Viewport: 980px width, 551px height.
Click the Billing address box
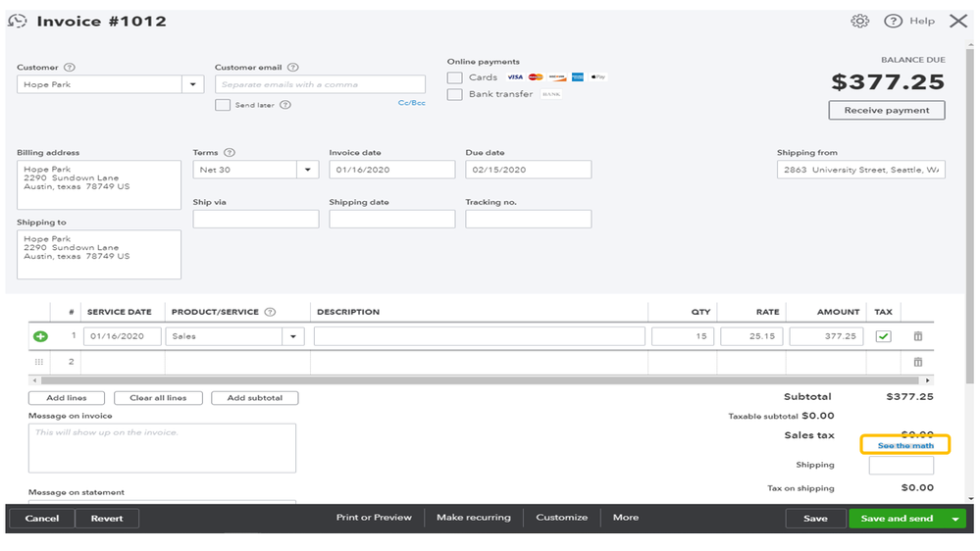coord(99,185)
